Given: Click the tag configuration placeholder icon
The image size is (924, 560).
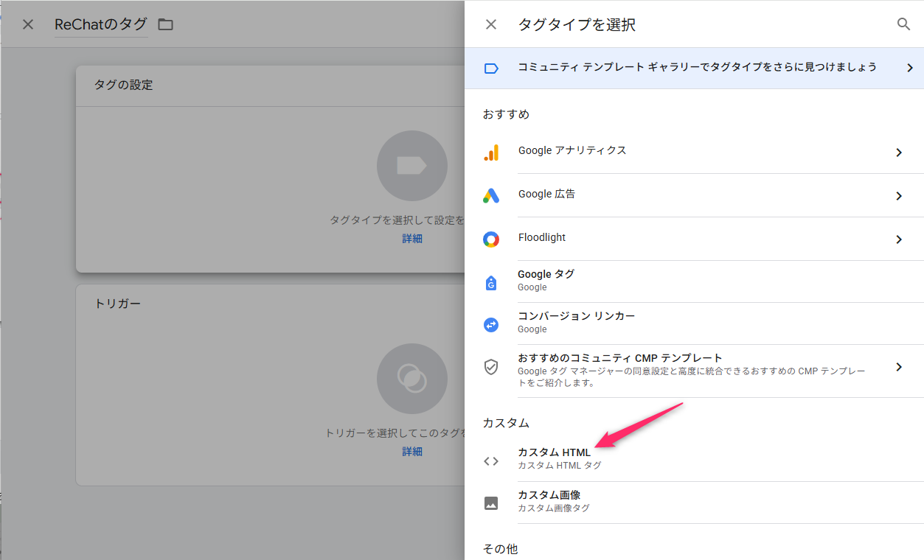Looking at the screenshot, I should coord(412,166).
